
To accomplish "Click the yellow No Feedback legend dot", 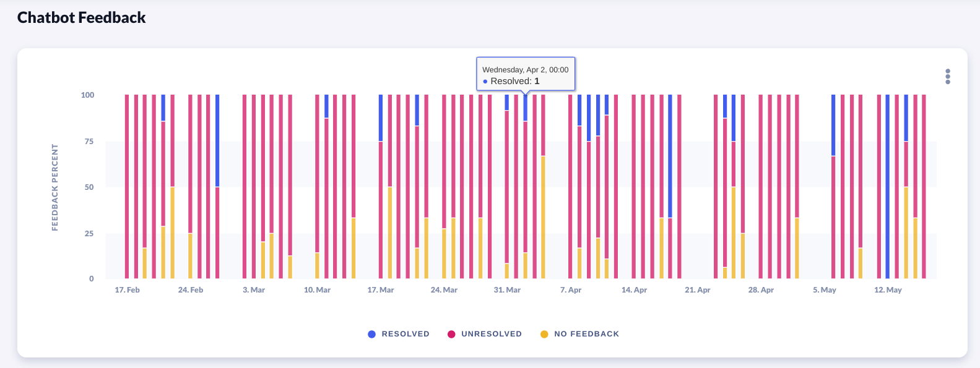I will pos(544,334).
